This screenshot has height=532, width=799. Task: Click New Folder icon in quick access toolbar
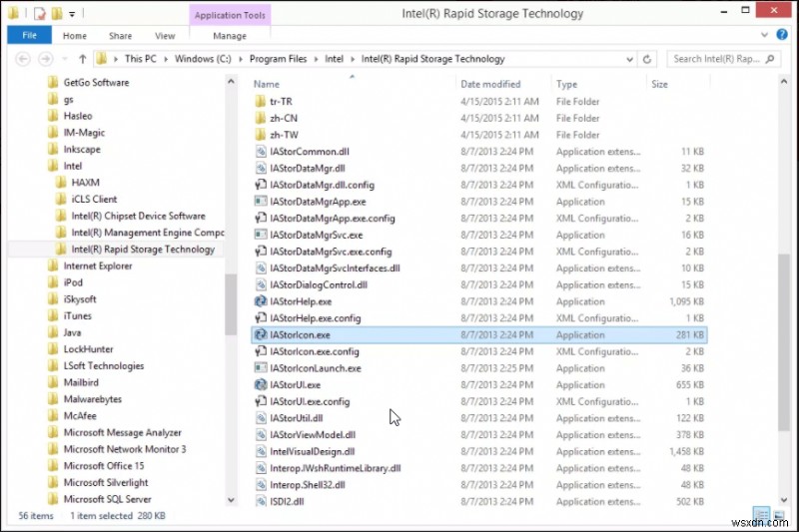(x=57, y=14)
